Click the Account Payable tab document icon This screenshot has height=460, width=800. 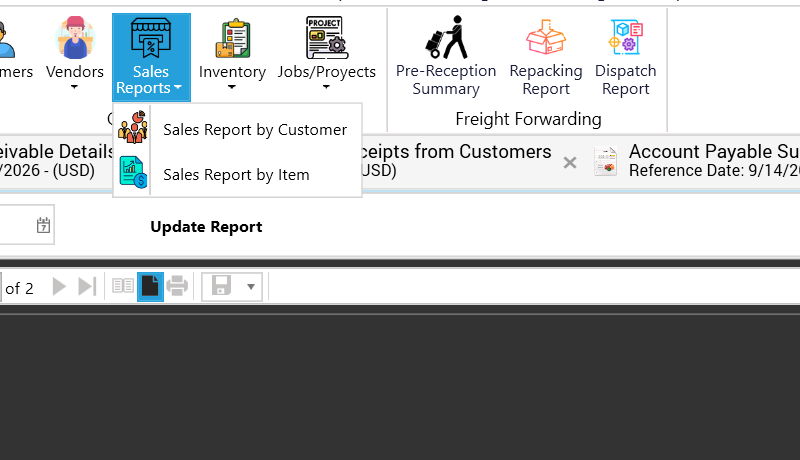pos(606,161)
